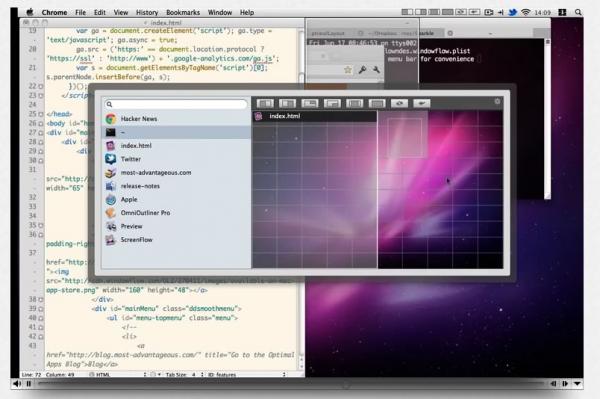Image resolution: width=600 pixels, height=399 pixels.
Task: Click the icon beside most-advantageous.com
Action: [x=111, y=173]
